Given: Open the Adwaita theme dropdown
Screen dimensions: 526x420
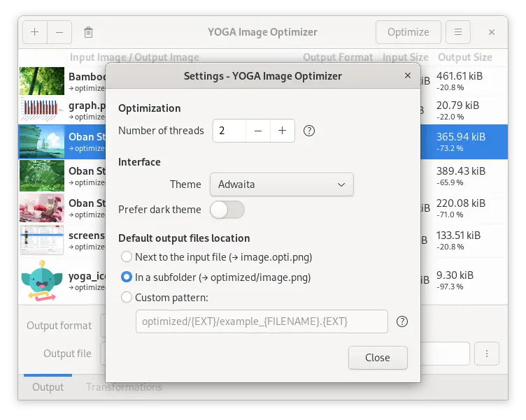Looking at the screenshot, I should (x=281, y=184).
